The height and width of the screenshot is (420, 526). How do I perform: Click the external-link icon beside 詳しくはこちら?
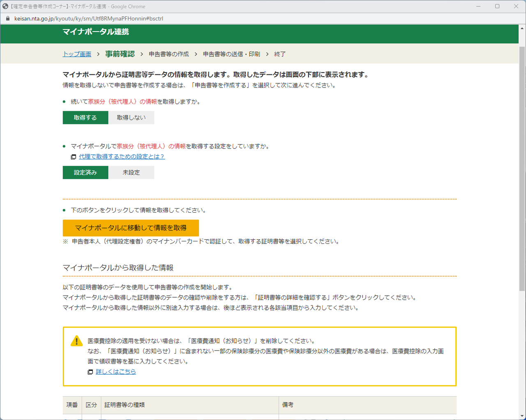pos(90,372)
